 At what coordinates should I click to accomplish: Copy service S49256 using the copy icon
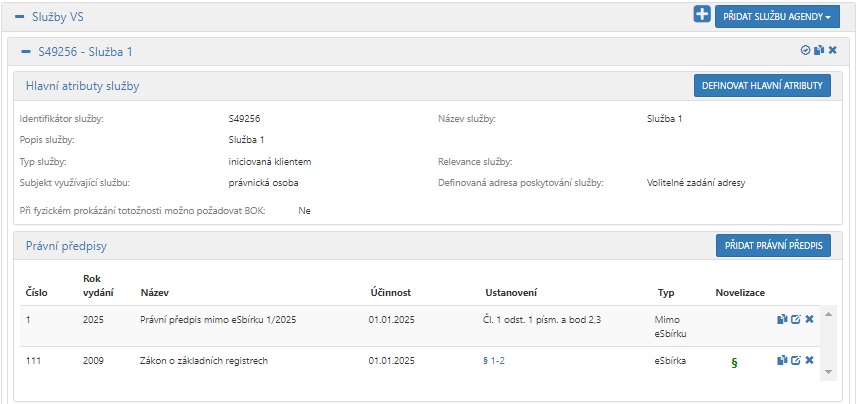[819, 50]
